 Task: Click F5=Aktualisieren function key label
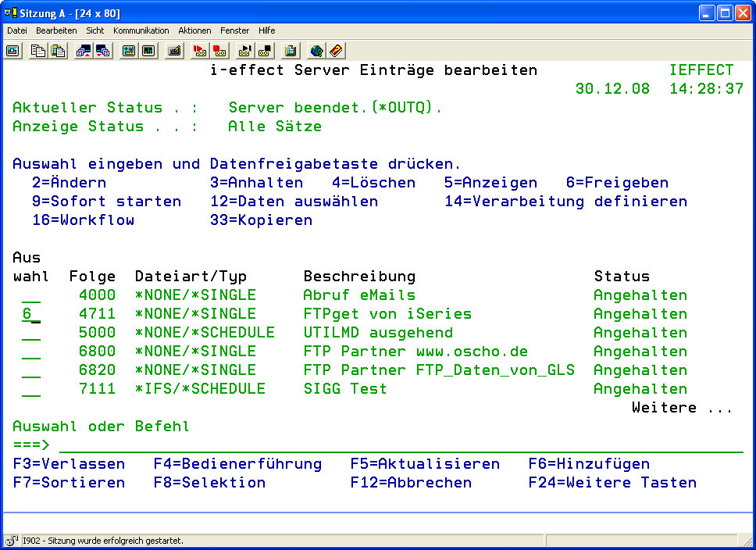coord(425,464)
